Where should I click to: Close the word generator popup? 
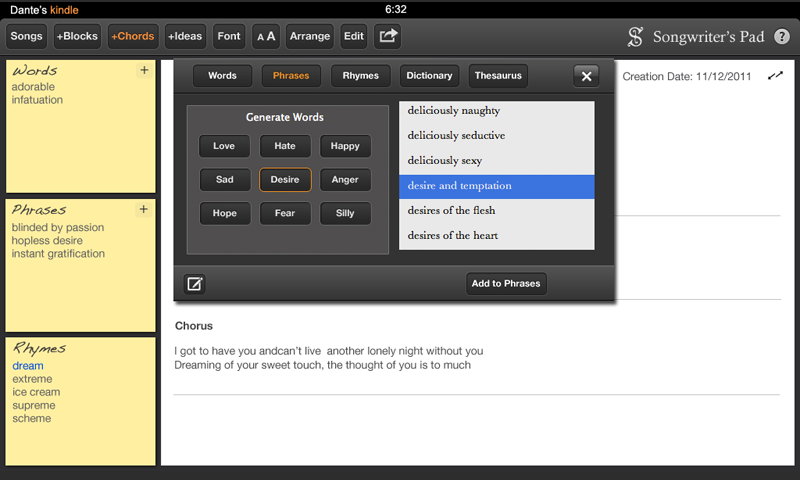pyautogui.click(x=586, y=76)
